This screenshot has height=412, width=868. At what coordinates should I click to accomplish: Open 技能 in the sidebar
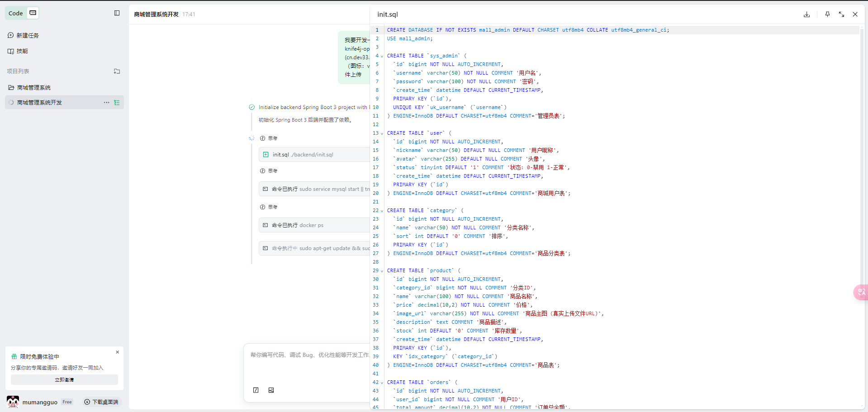pyautogui.click(x=22, y=51)
